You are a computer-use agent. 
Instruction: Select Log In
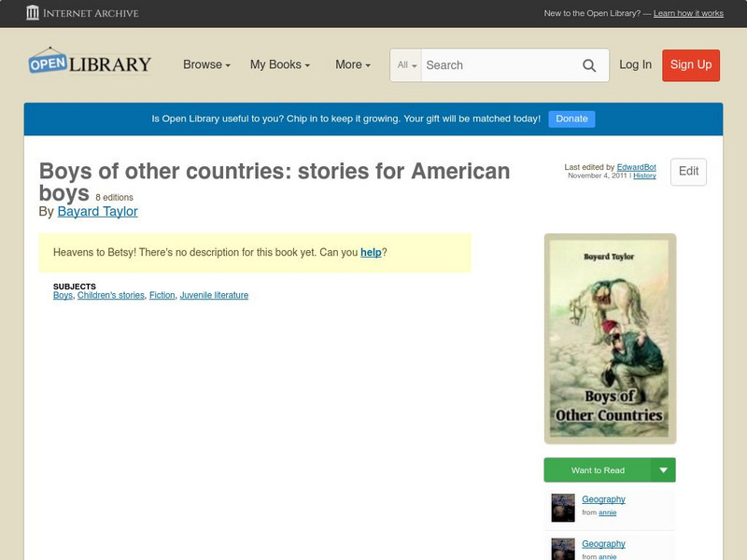[x=635, y=65]
